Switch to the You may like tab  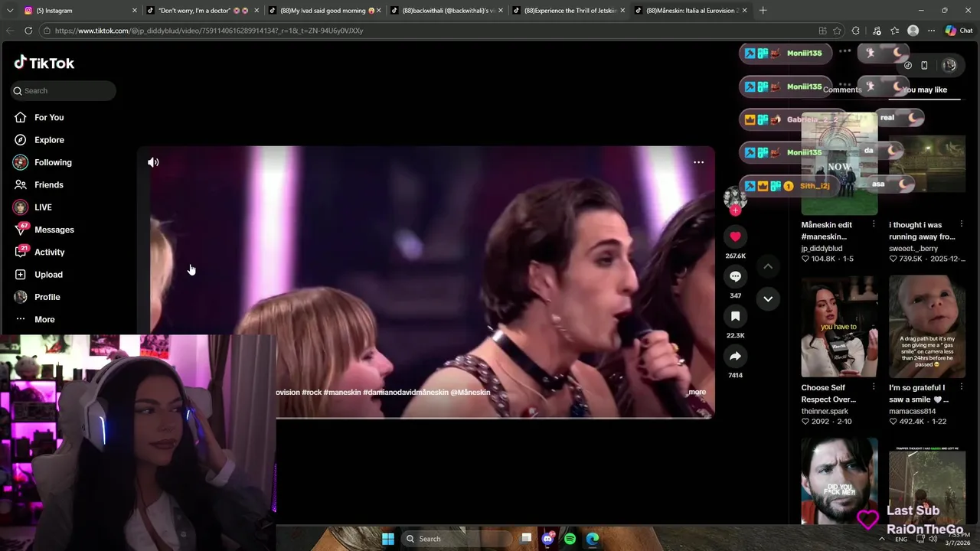point(925,90)
